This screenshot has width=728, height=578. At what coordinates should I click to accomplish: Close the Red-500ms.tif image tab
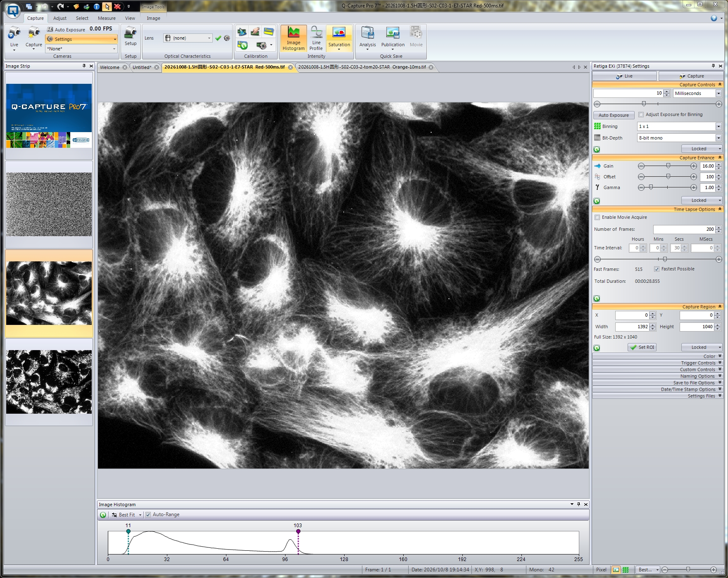[x=290, y=67]
